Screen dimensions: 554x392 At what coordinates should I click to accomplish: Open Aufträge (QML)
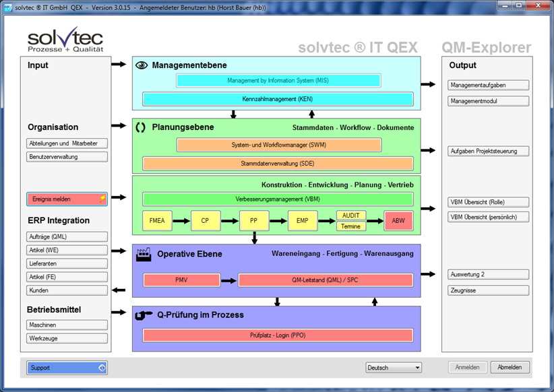67,236
